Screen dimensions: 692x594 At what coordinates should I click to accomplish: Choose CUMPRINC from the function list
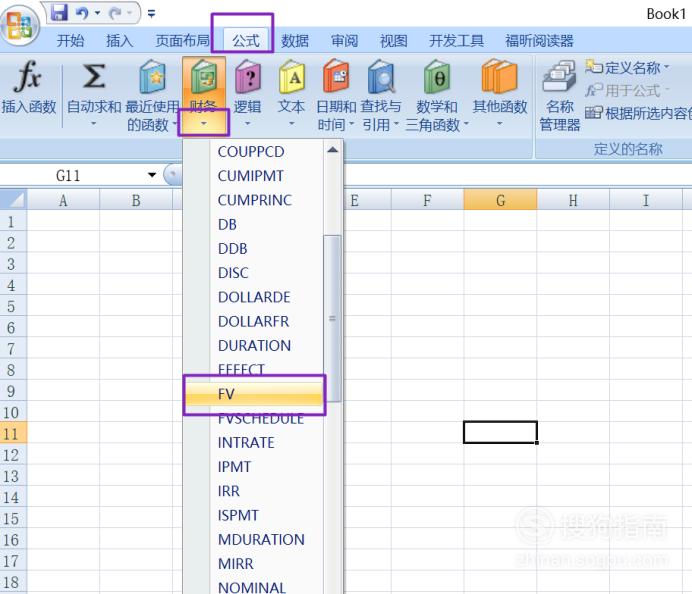pos(253,200)
